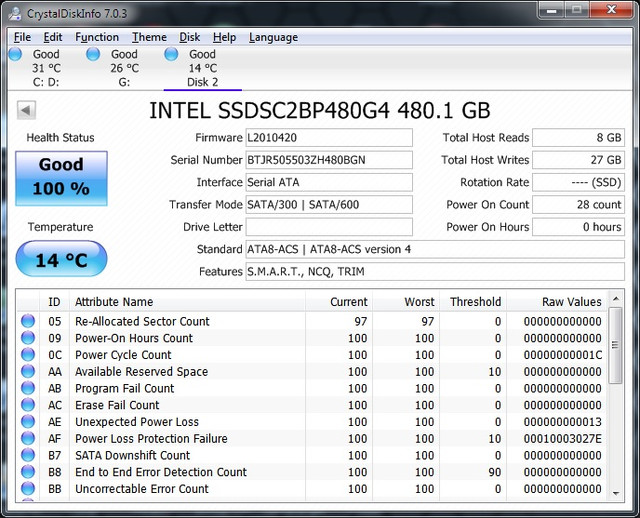Select the Unexpected Power Loss attribute
The height and width of the screenshot is (518, 640).
pos(312,422)
